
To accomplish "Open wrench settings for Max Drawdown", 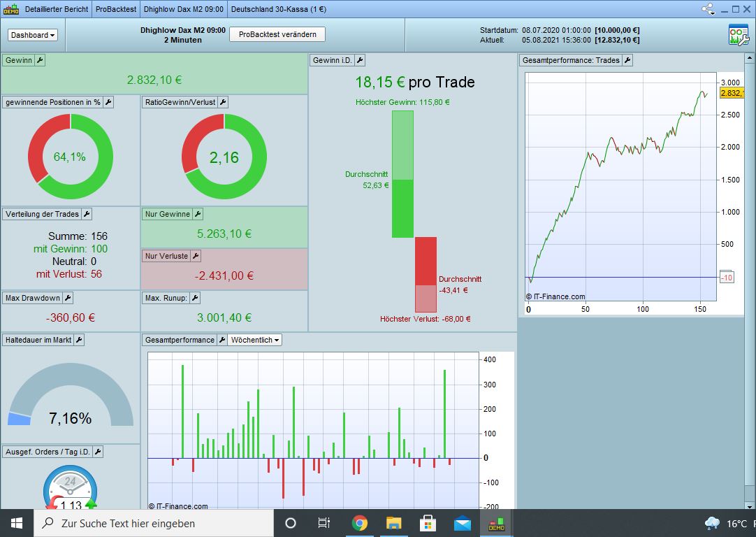I will point(68,298).
